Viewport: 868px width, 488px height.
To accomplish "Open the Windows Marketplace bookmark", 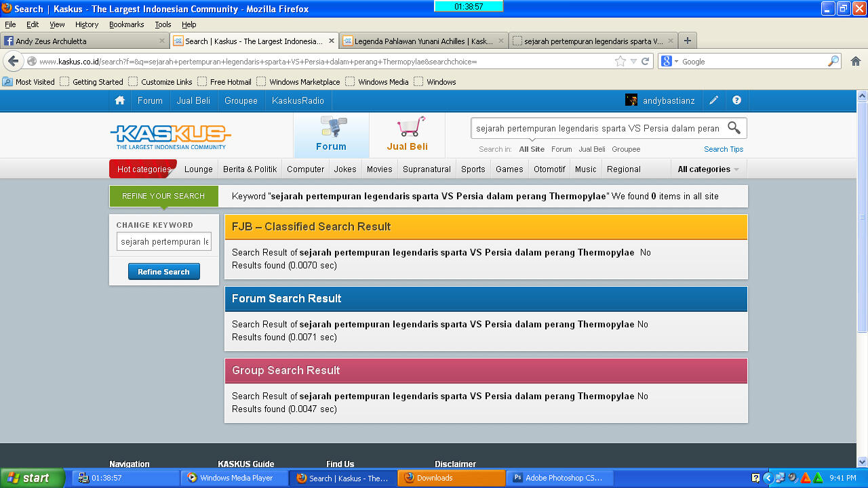I will click(298, 82).
